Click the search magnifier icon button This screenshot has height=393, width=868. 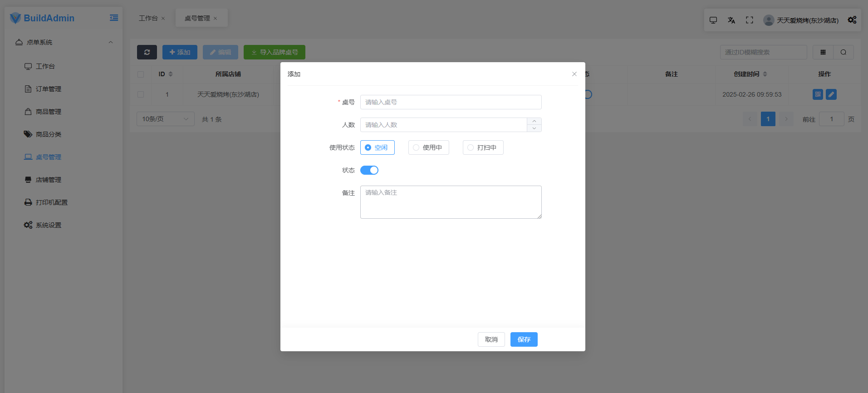(x=843, y=52)
